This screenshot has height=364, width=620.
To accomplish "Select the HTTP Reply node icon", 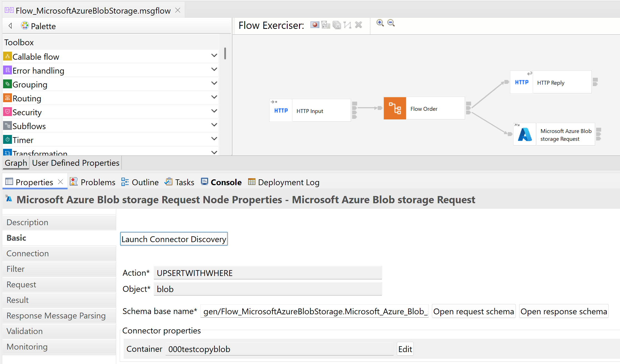I will (522, 82).
